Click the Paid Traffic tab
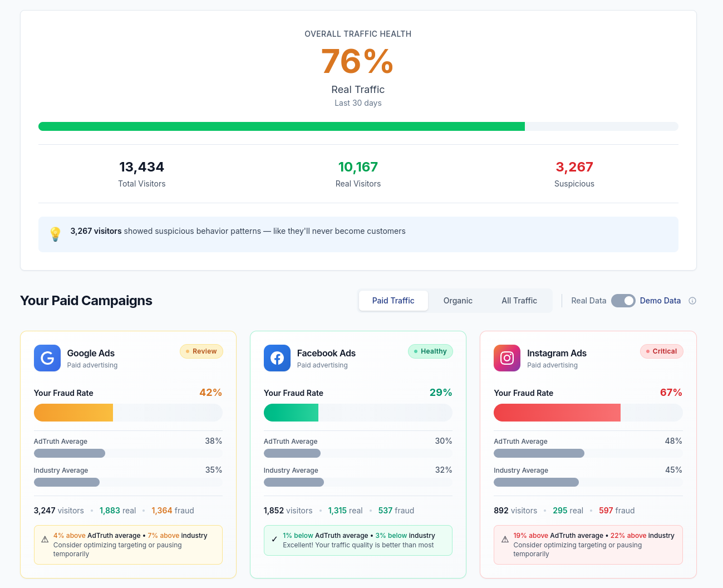Viewport: 723px width, 588px height. point(393,300)
